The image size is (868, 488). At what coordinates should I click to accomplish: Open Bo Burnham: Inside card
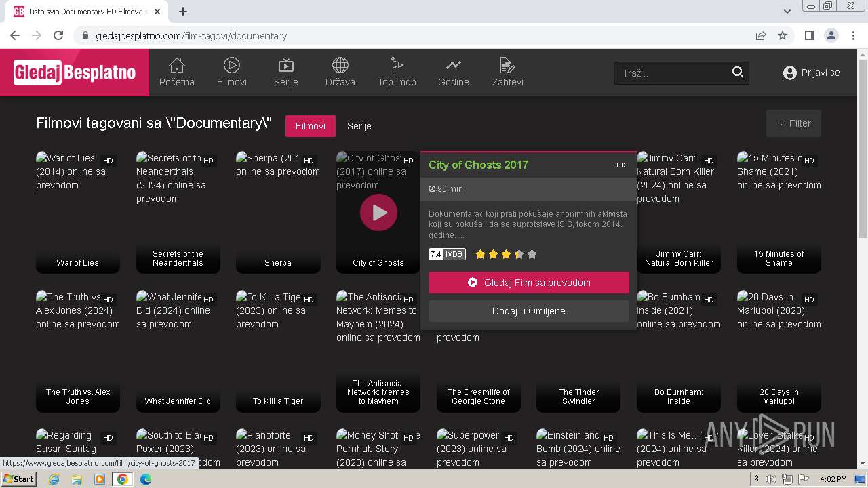tap(679, 351)
